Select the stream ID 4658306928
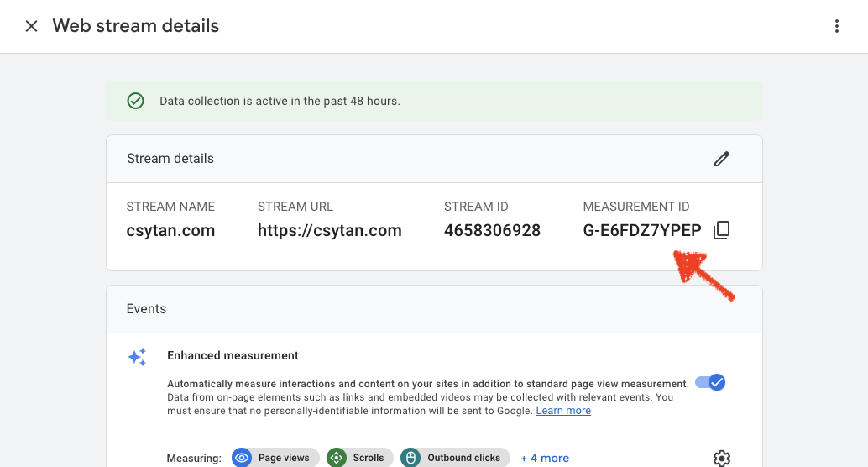The height and width of the screenshot is (467, 868). click(x=492, y=230)
